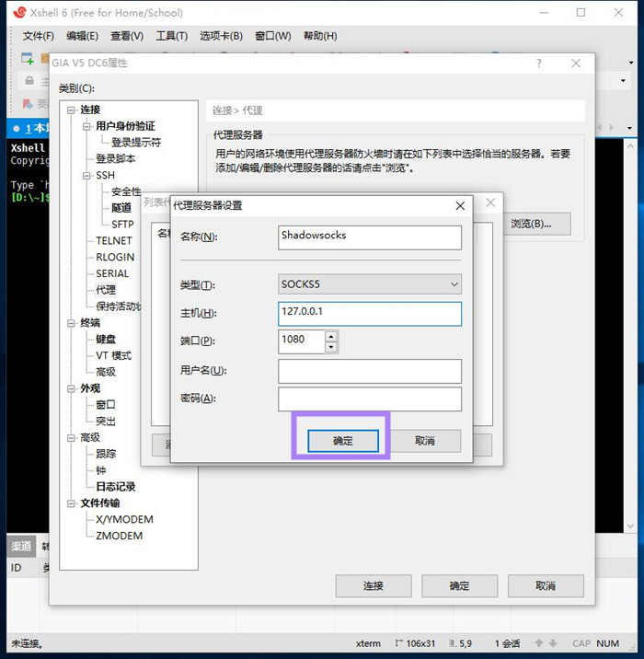The height and width of the screenshot is (659, 644).
Task: Select ZMODEM under 文件传输
Action: point(120,536)
